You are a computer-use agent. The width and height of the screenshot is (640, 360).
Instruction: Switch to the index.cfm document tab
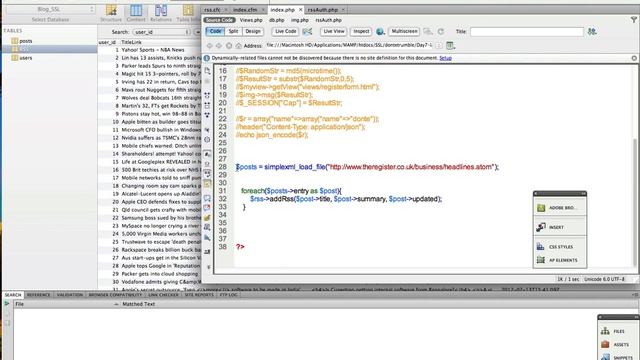[245, 9]
